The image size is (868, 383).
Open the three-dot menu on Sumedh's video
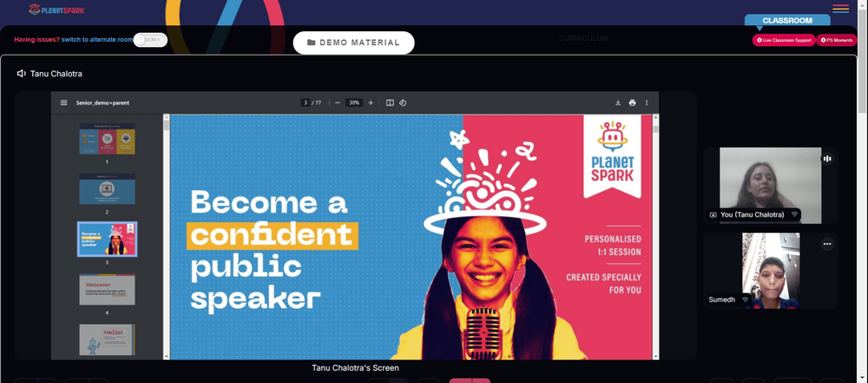click(827, 244)
